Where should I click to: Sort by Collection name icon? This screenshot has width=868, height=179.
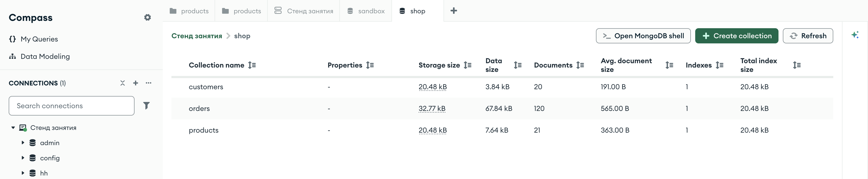pos(252,65)
